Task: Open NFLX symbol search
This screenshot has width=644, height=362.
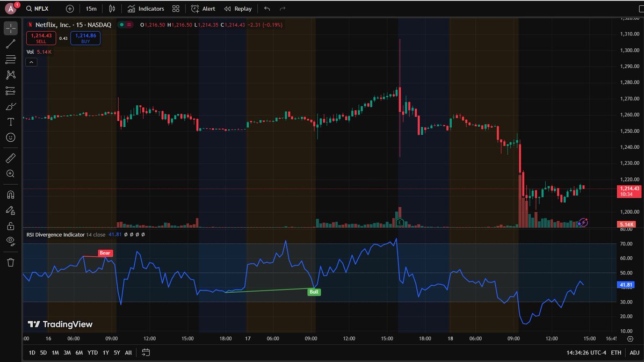Action: pos(38,9)
